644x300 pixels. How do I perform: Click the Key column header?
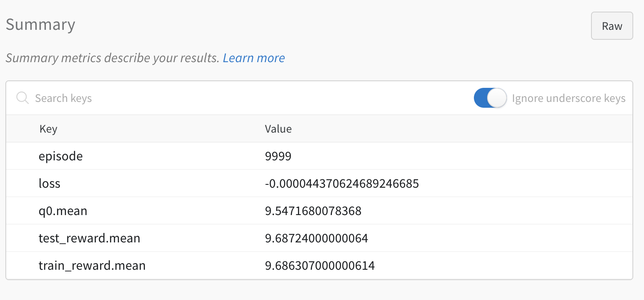coord(48,129)
